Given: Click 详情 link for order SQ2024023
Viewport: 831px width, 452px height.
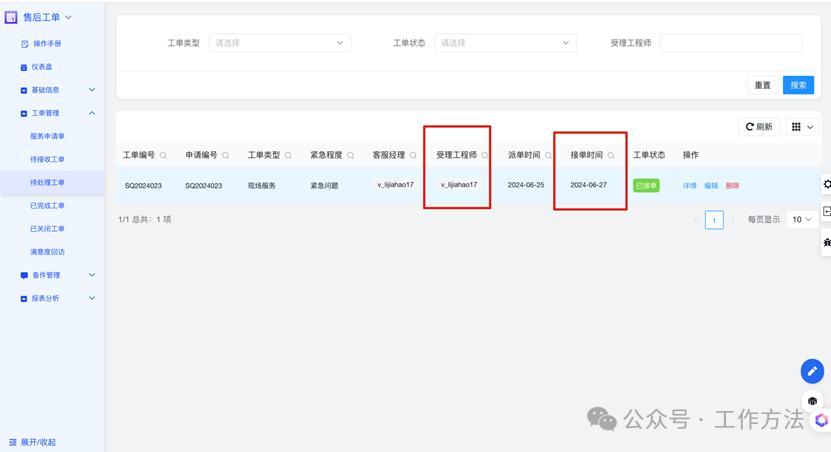Looking at the screenshot, I should tap(689, 186).
